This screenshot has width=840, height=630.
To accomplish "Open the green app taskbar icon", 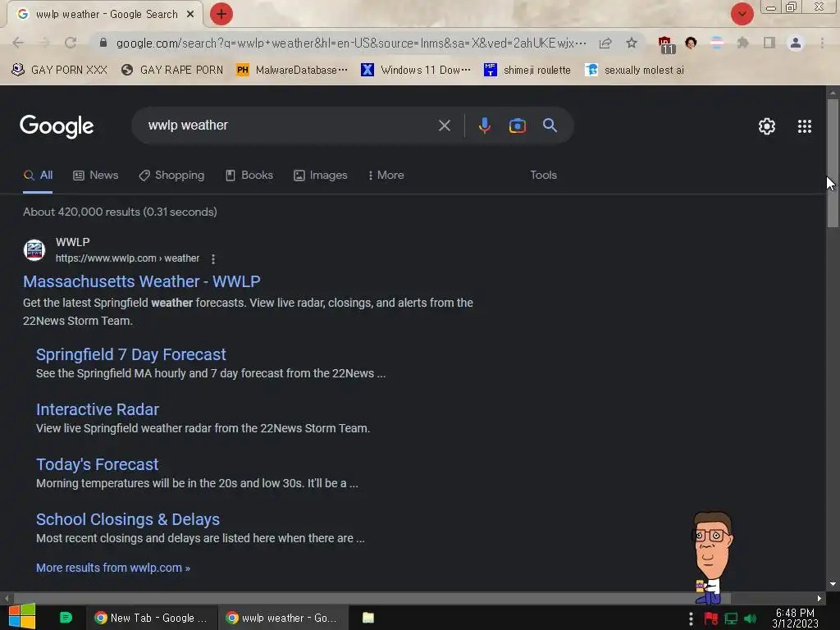I will click(x=66, y=618).
